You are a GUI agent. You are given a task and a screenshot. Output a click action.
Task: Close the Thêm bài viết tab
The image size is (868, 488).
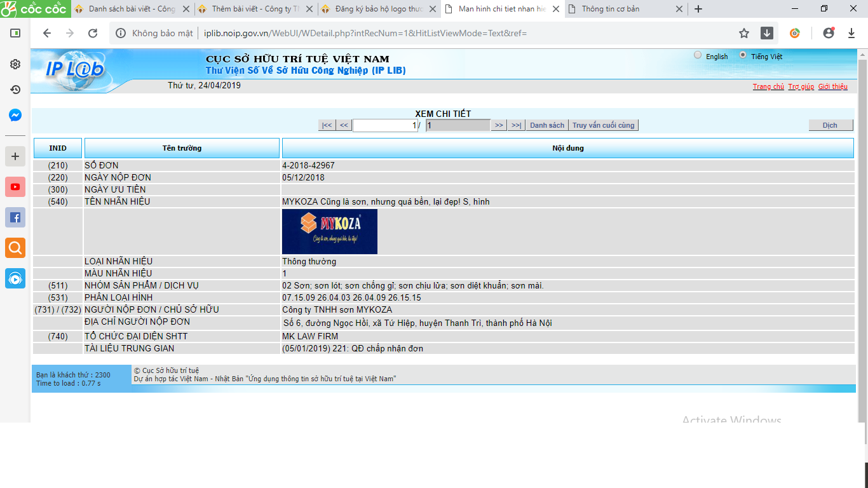point(309,9)
